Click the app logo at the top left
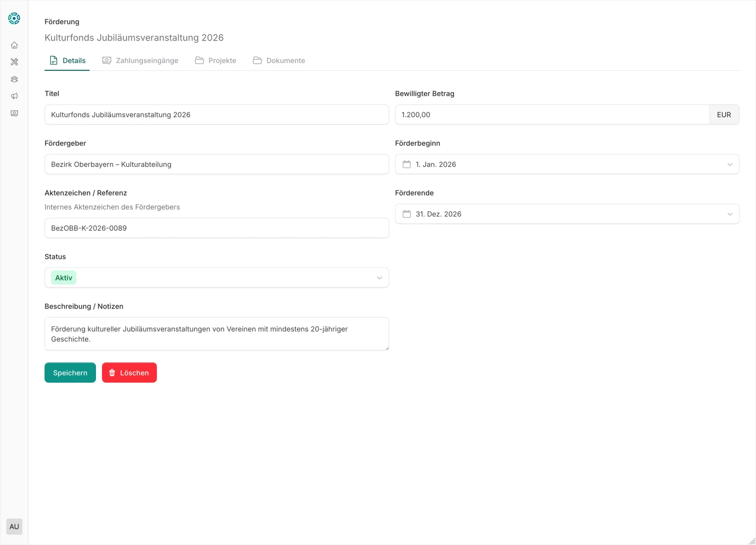 (14, 18)
